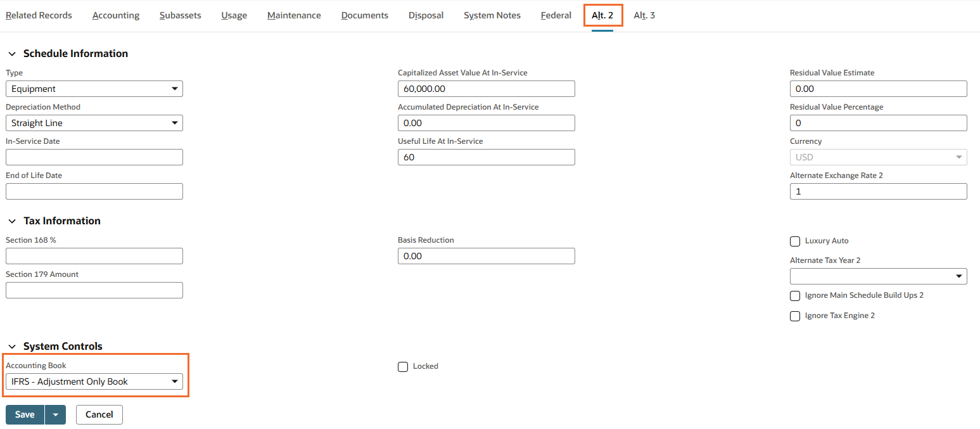Viewport: 980px width, 429px height.
Task: Collapse the Tax Information section chevron
Action: pyautogui.click(x=12, y=221)
